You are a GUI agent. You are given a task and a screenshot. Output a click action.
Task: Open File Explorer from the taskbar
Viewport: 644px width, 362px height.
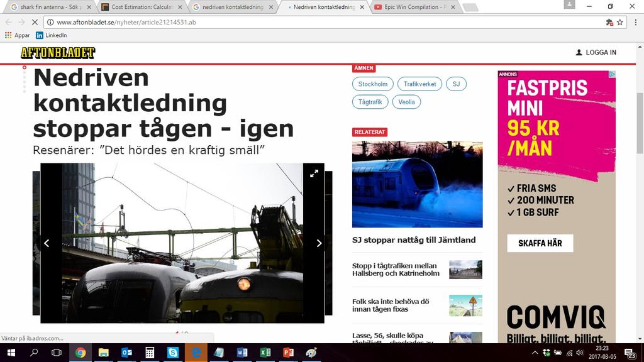tap(104, 353)
